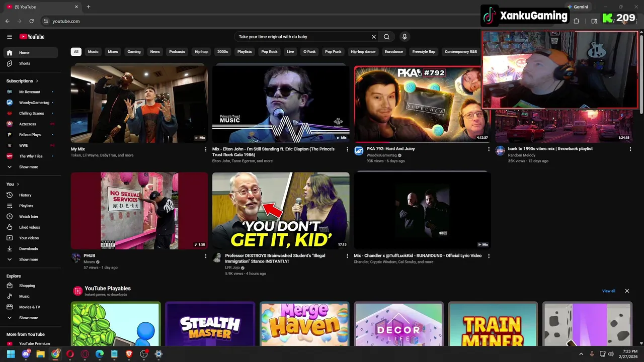Screen dimensions: 644x362
Task: Click the YouTube logo
Action: [x=32, y=37]
